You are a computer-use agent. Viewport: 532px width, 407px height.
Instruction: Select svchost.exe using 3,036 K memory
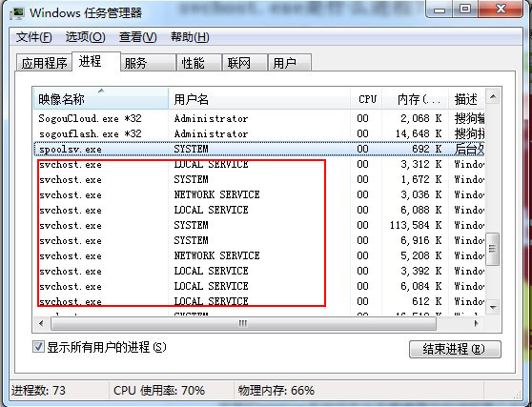click(x=259, y=194)
